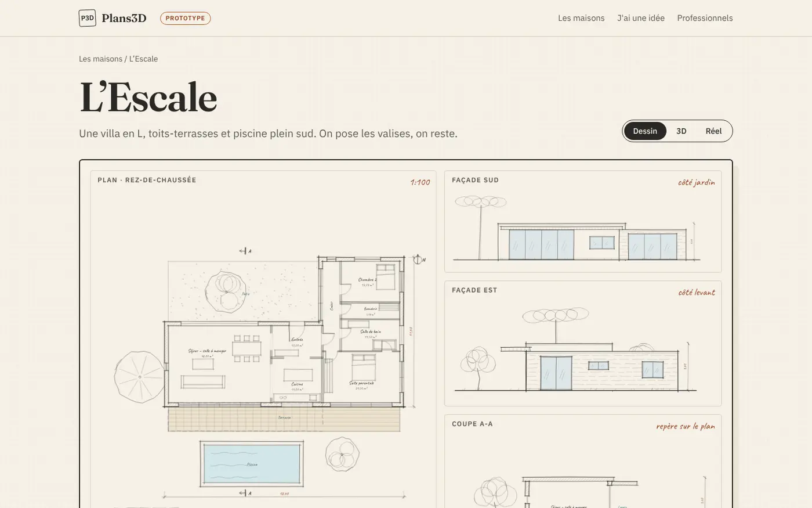Click the wooden Terrasse deck on the plan
The image size is (812, 508).
point(284,419)
